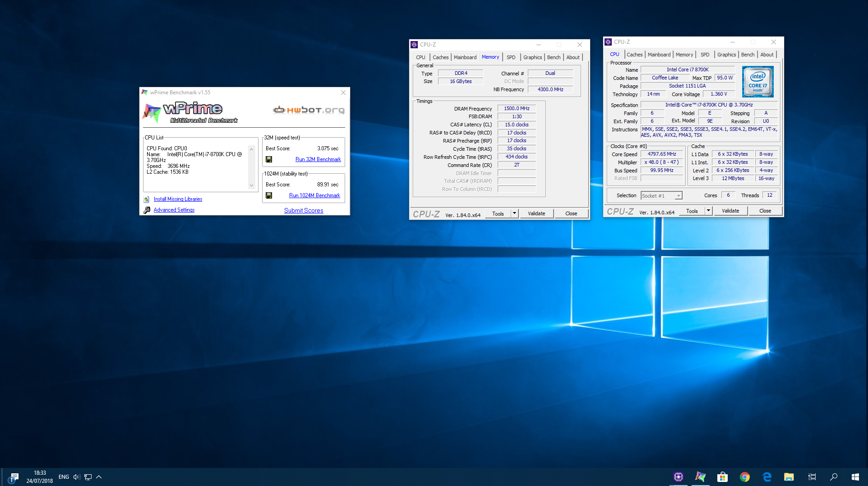Click the CPU List scroll down arrow
The width and height of the screenshot is (868, 486).
tap(252, 185)
